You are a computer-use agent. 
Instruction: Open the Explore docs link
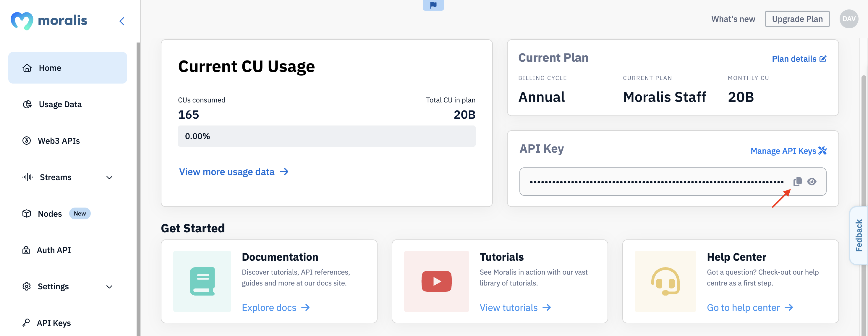[x=269, y=308]
